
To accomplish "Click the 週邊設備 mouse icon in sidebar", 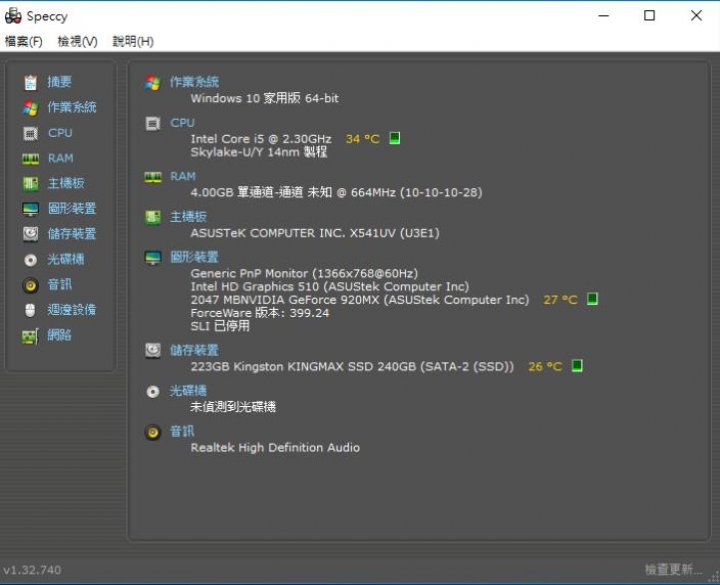I will coord(30,310).
